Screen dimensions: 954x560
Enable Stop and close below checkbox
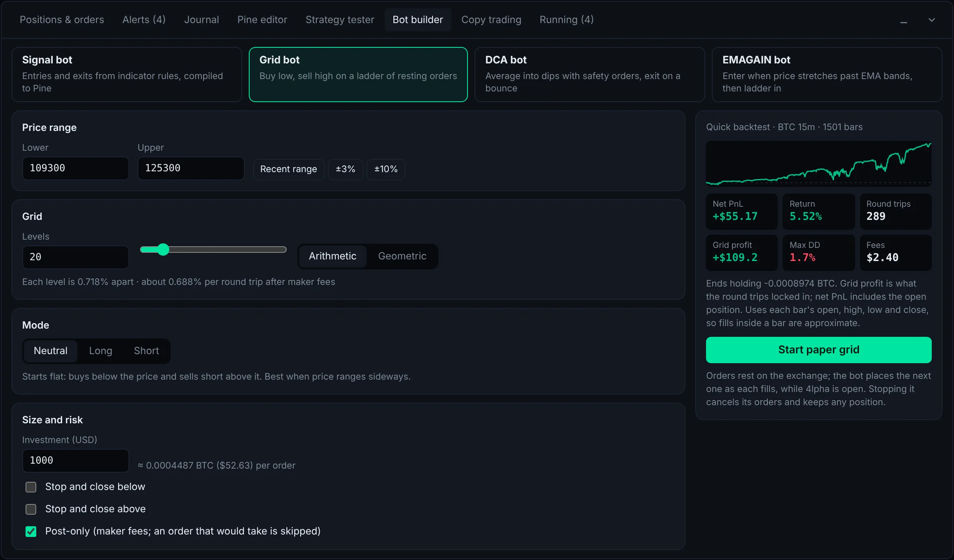pyautogui.click(x=31, y=487)
